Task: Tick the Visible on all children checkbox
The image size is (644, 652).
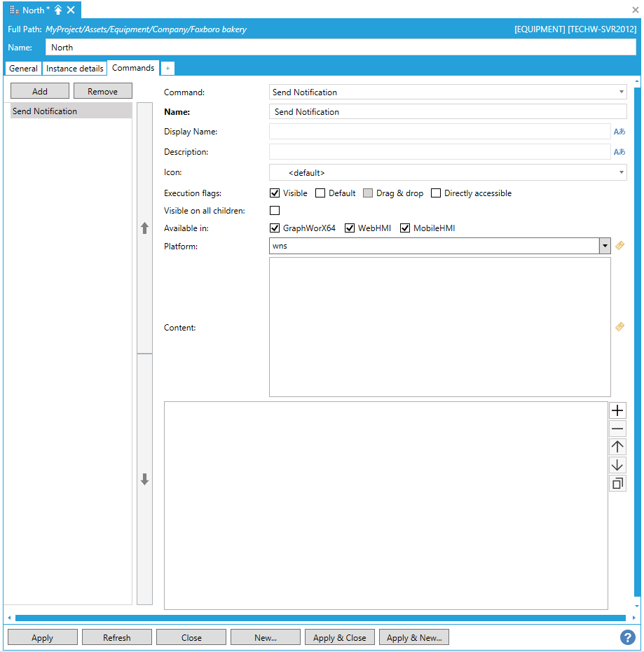Action: pyautogui.click(x=275, y=211)
